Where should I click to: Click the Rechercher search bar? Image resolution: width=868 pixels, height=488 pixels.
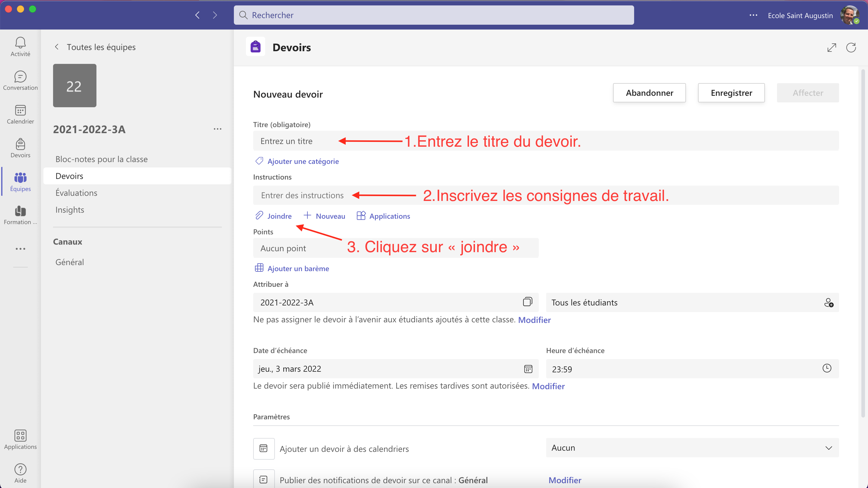click(434, 15)
